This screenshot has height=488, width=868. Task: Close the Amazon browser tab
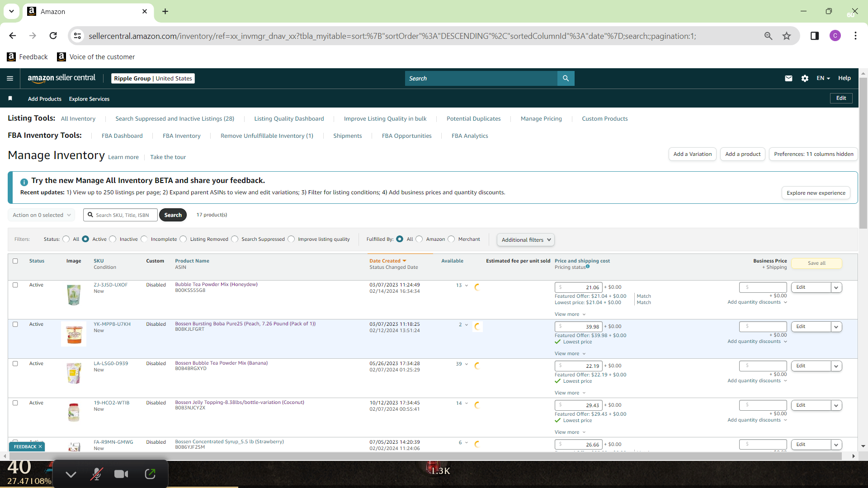click(145, 11)
